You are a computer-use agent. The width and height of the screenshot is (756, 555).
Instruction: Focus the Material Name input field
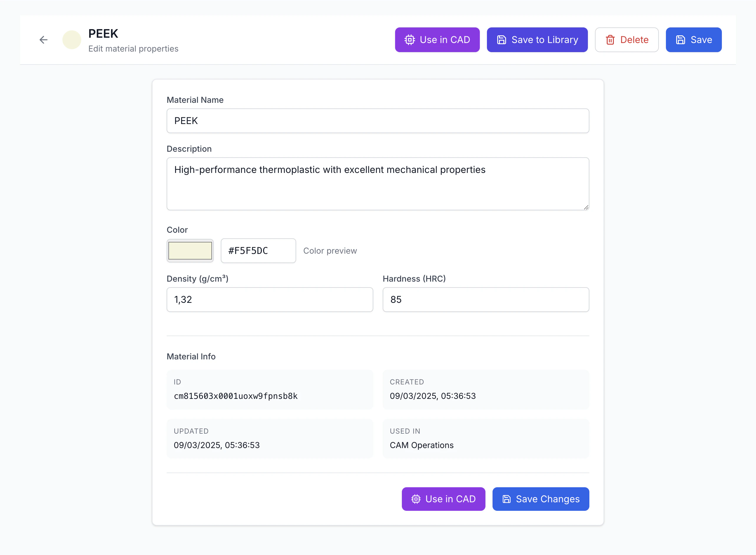[x=378, y=120]
